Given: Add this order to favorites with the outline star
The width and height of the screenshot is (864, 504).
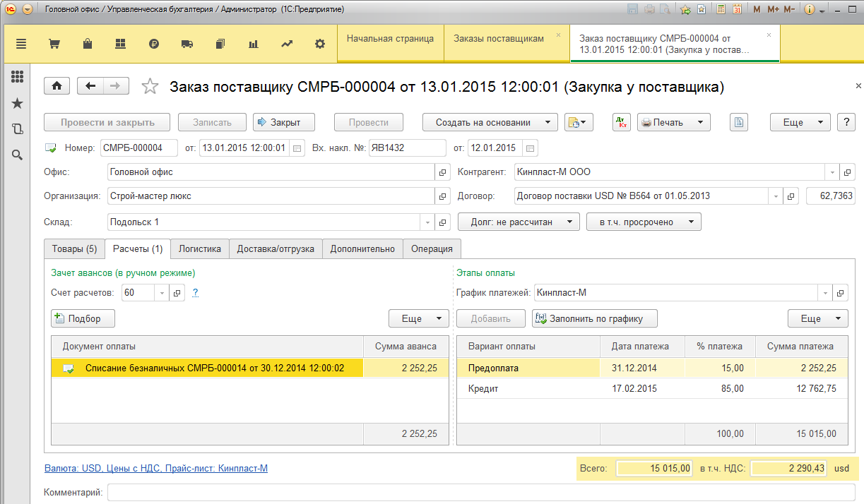Looking at the screenshot, I should click(150, 86).
